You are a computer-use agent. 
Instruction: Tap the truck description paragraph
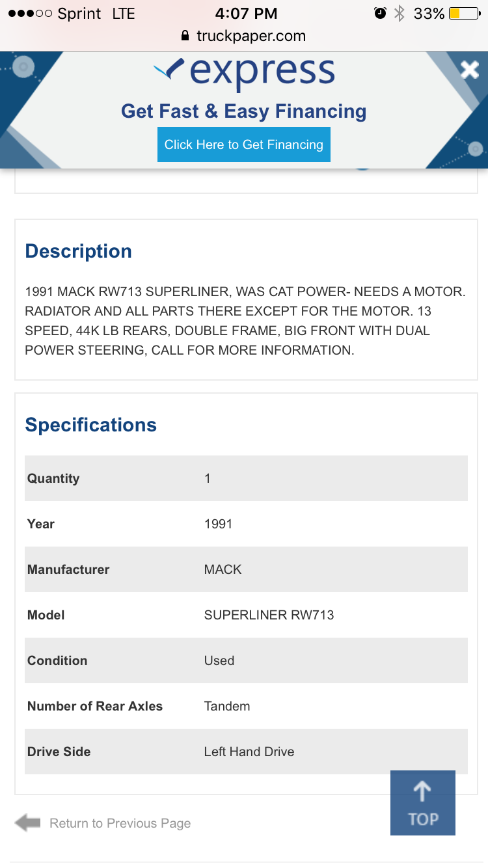[245, 321]
